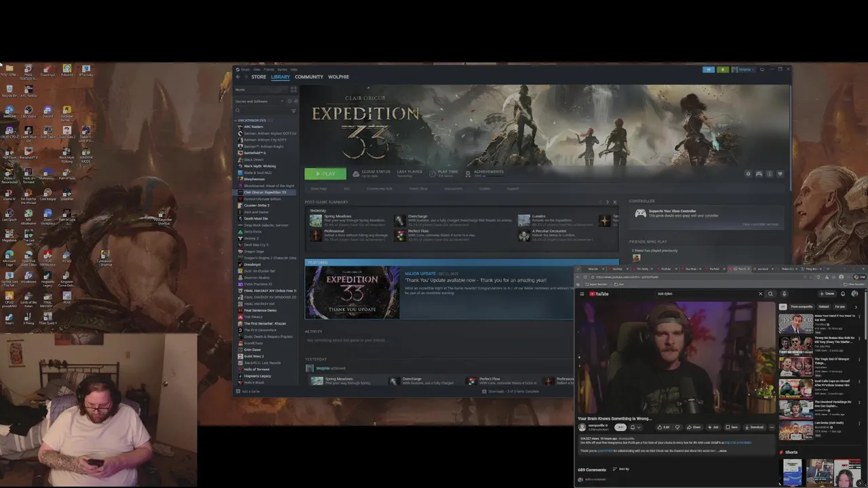The height and width of the screenshot is (488, 868).
Task: Open the game settings gear icon
Action: pos(749,174)
